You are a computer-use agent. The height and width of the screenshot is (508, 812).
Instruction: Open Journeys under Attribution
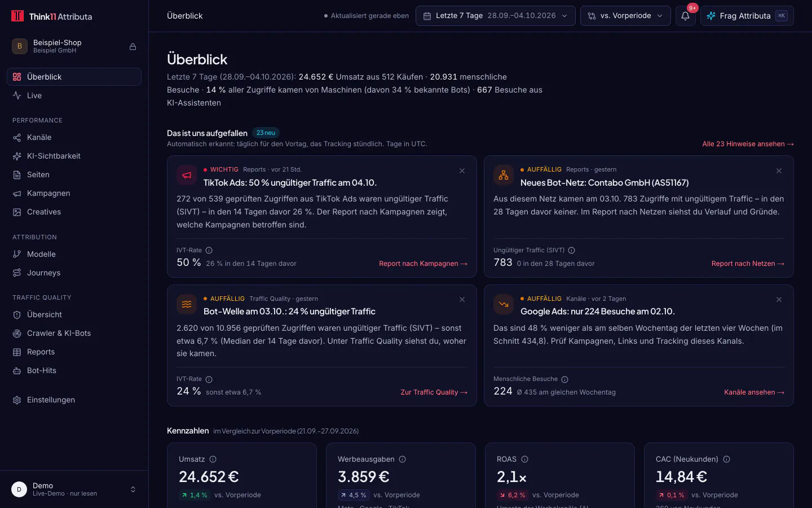point(74,273)
